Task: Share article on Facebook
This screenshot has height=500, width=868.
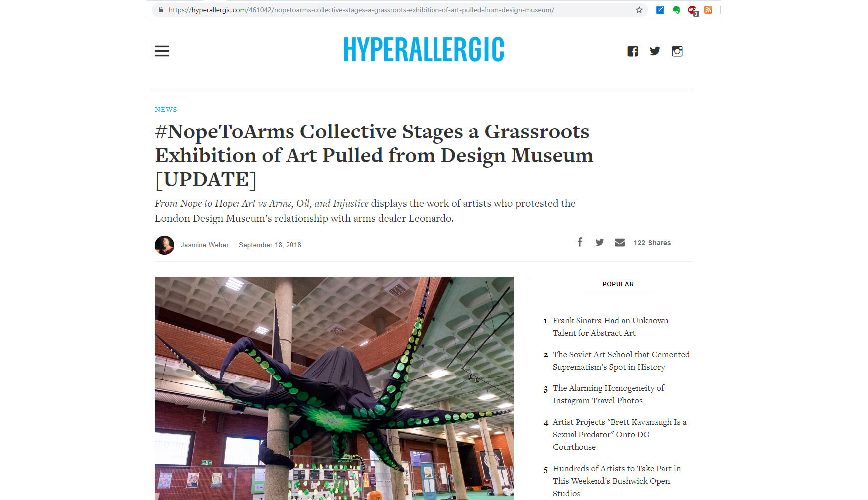Action: click(579, 242)
